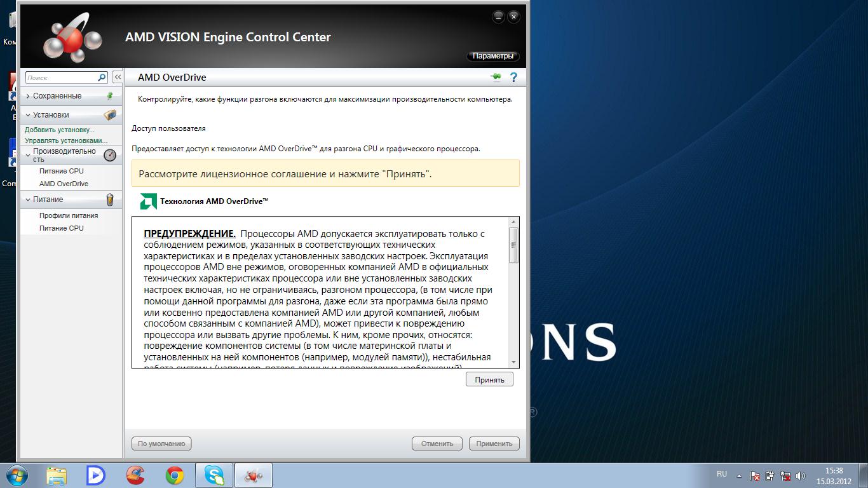868x488 pixels.
Task: Click the green pin icon beside help
Action: pos(496,77)
